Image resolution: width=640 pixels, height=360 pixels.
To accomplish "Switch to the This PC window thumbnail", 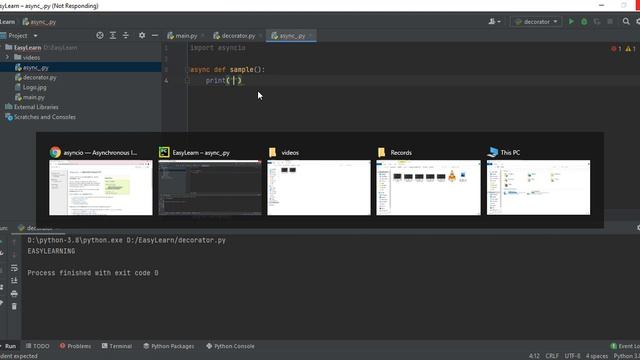I will point(538,187).
